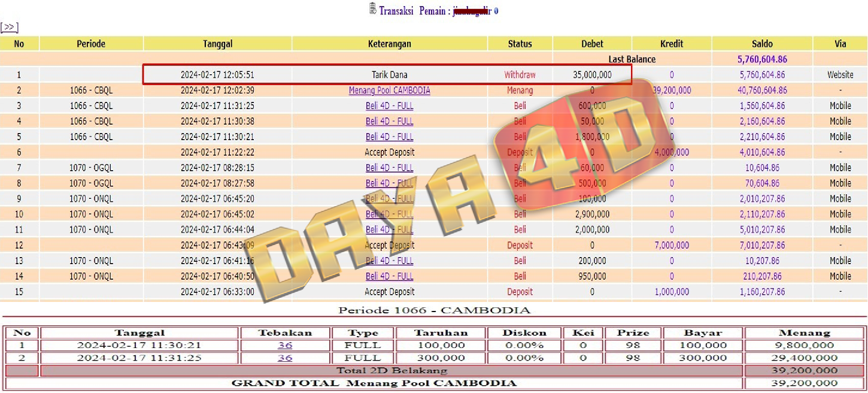868x393 pixels.
Task: Open Beli 4D - FULL at 06:41:16
Action: point(389,261)
